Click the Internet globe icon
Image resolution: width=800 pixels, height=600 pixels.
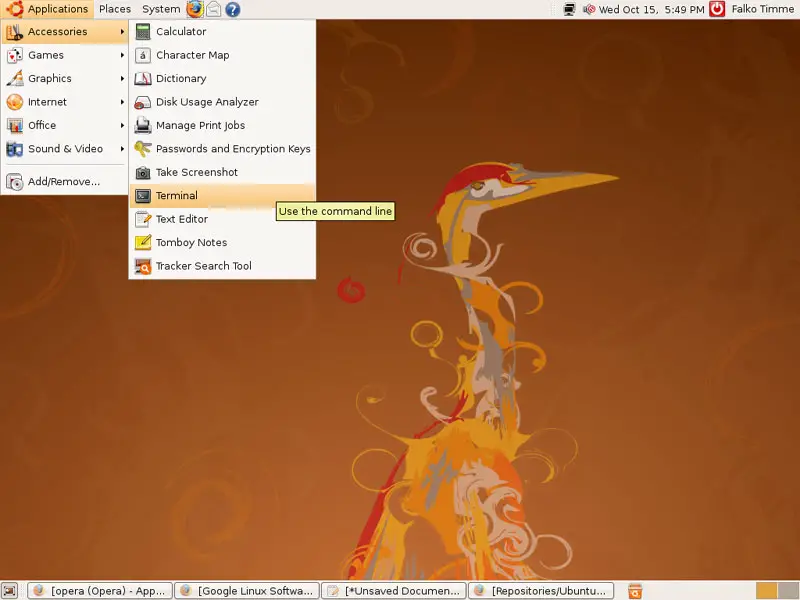point(15,102)
